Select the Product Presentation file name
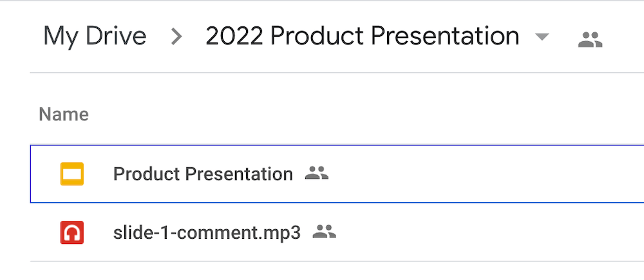The width and height of the screenshot is (644, 280). 203,174
